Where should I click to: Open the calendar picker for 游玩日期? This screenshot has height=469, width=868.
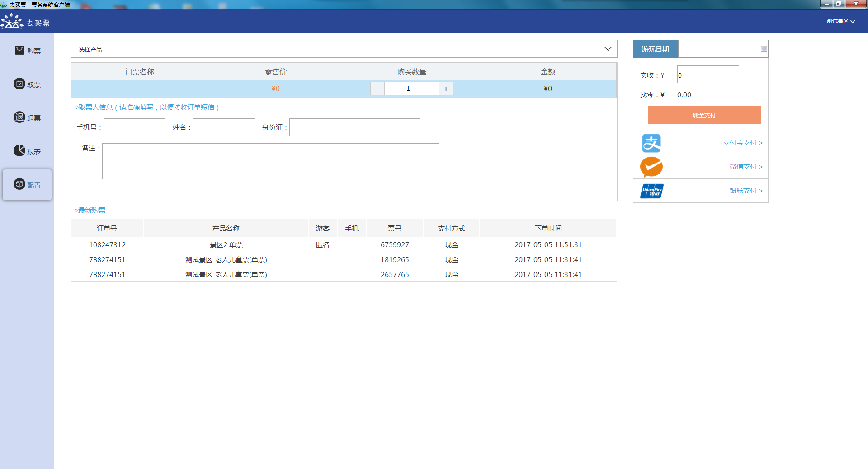tap(764, 49)
